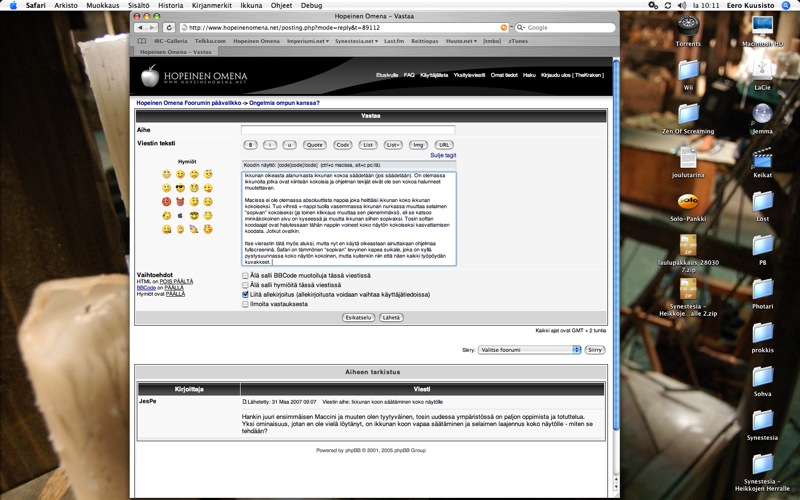The width and height of the screenshot is (800, 500).
Task: Click the URL BBCode button
Action: tap(444, 145)
